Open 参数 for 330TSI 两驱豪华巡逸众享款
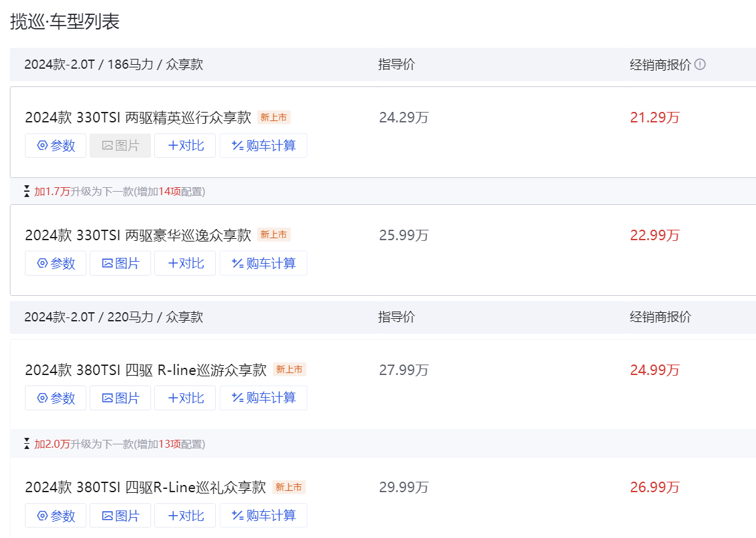Image resolution: width=756 pixels, height=538 pixels. point(56,263)
